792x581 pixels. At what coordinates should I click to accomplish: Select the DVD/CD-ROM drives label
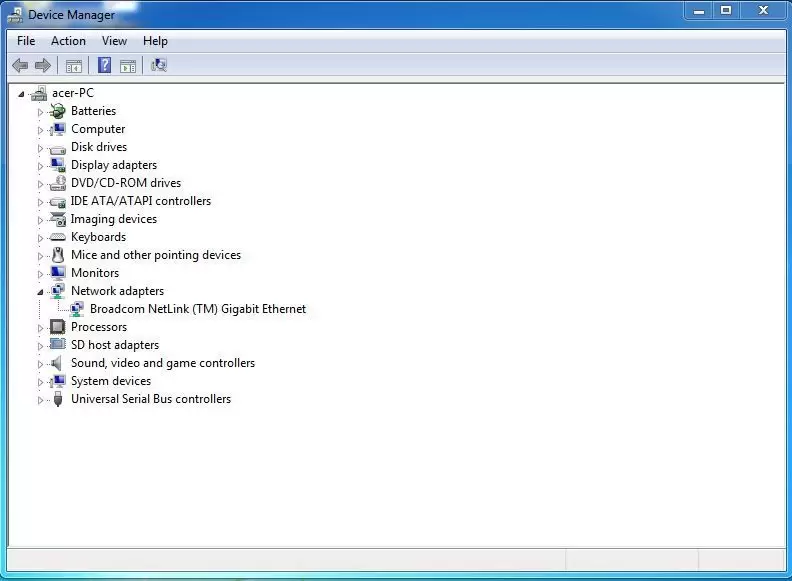coord(126,183)
